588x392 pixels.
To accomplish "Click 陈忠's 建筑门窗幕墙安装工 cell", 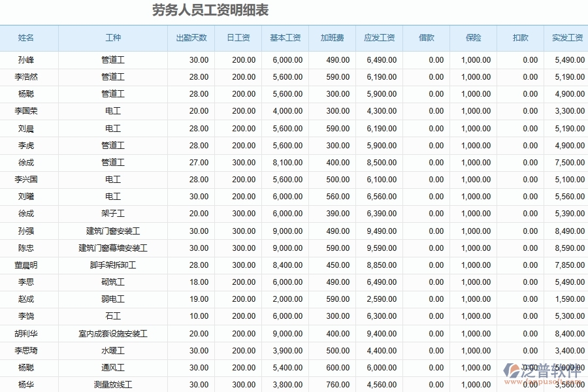I will tap(112, 248).
